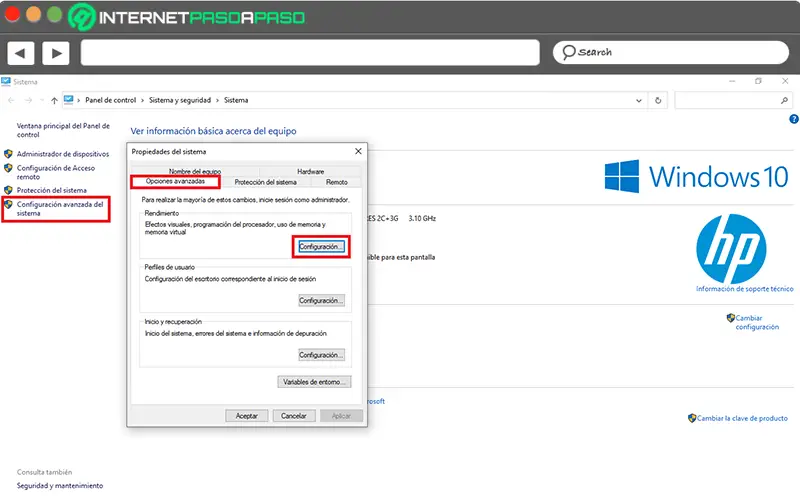Switch to 'Hardware' tab
The image size is (800, 500).
[310, 171]
